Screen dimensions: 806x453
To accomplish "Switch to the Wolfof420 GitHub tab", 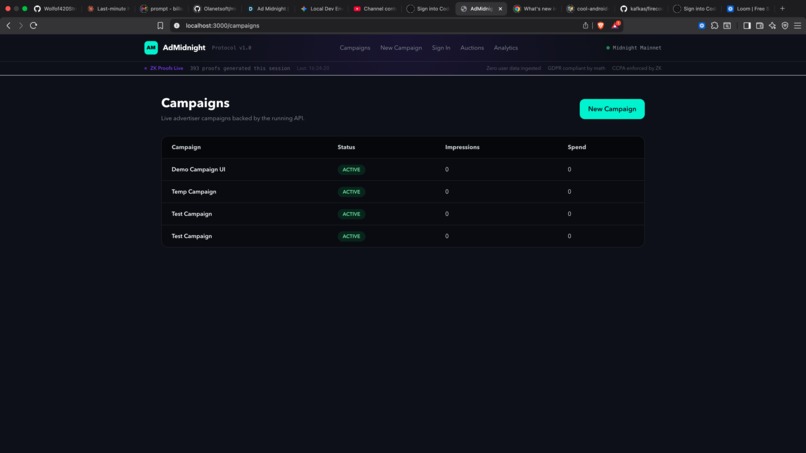I will pos(54,9).
